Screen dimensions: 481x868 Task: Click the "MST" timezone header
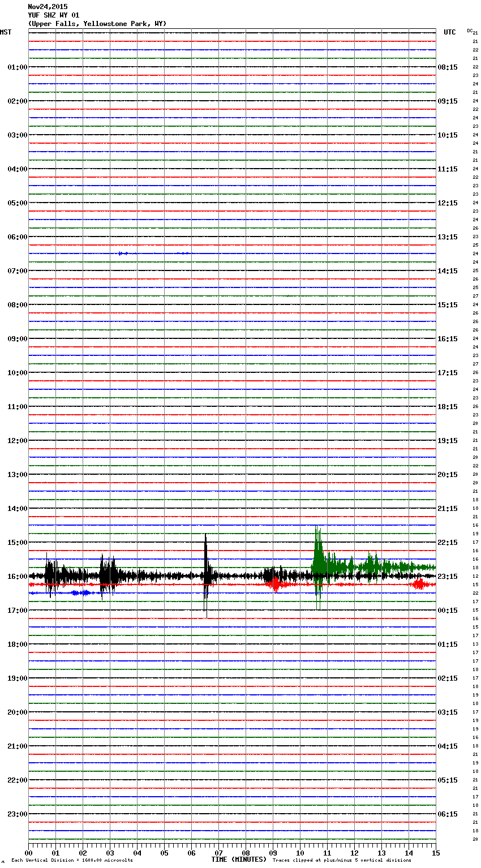pyautogui.click(x=6, y=32)
